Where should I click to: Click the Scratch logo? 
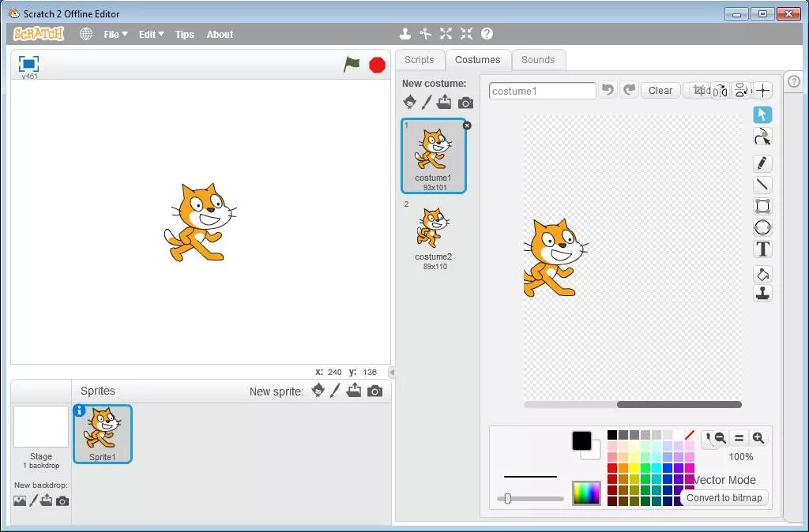(39, 34)
